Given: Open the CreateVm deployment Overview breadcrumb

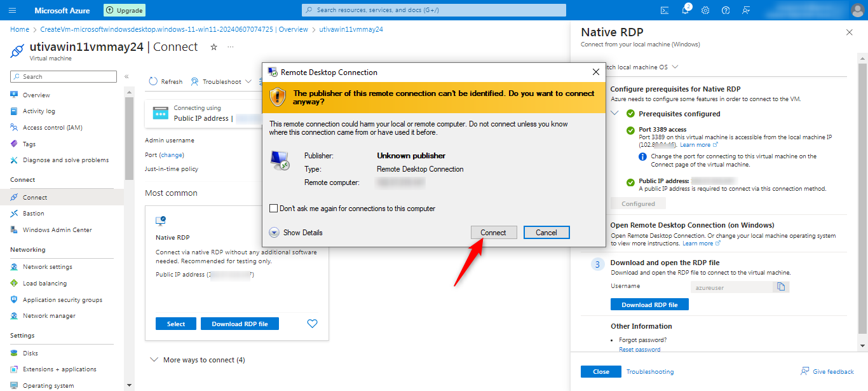Looking at the screenshot, I should point(174,29).
